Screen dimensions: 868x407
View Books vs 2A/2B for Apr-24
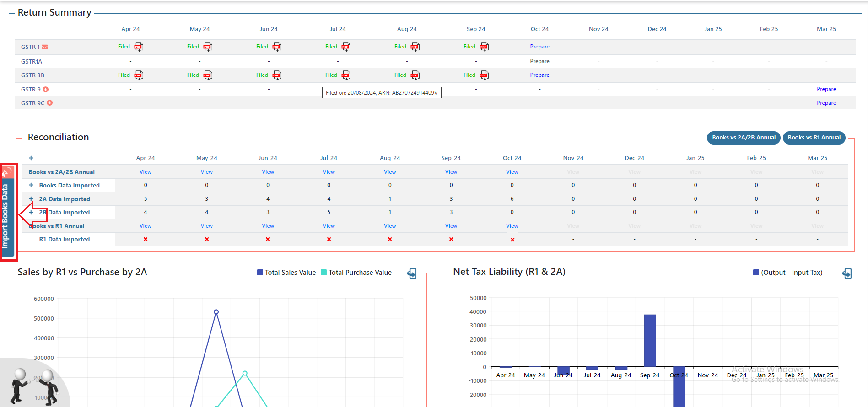(x=146, y=172)
